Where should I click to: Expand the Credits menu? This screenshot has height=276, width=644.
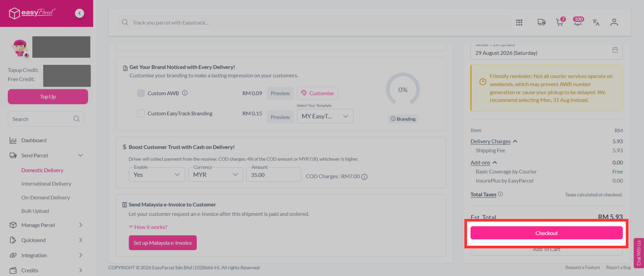click(x=81, y=270)
